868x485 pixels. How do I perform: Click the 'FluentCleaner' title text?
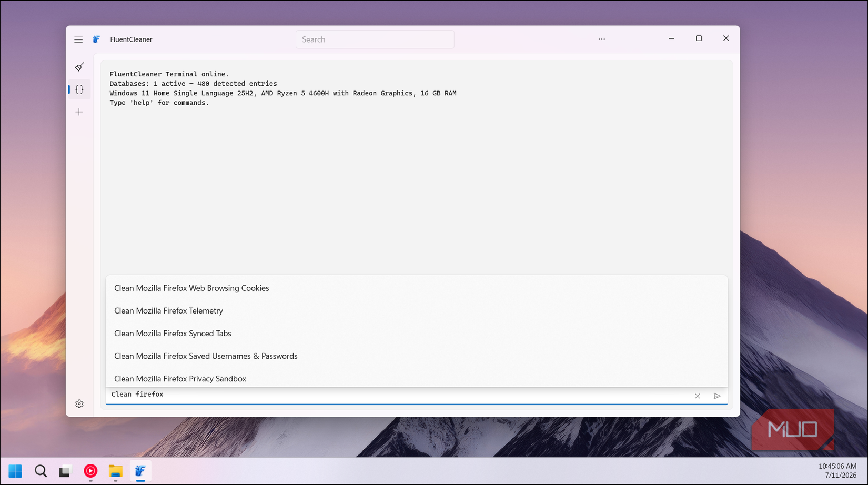pos(131,39)
